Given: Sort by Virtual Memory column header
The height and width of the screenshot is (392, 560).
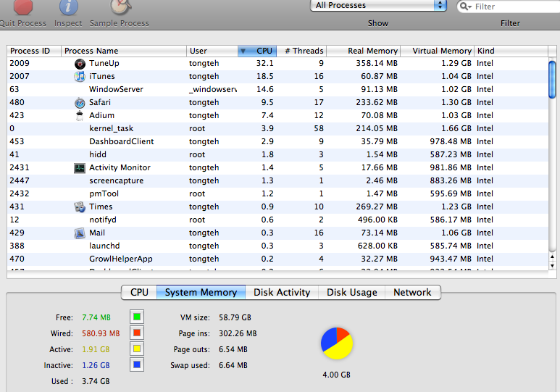Looking at the screenshot, I should 437,51.
